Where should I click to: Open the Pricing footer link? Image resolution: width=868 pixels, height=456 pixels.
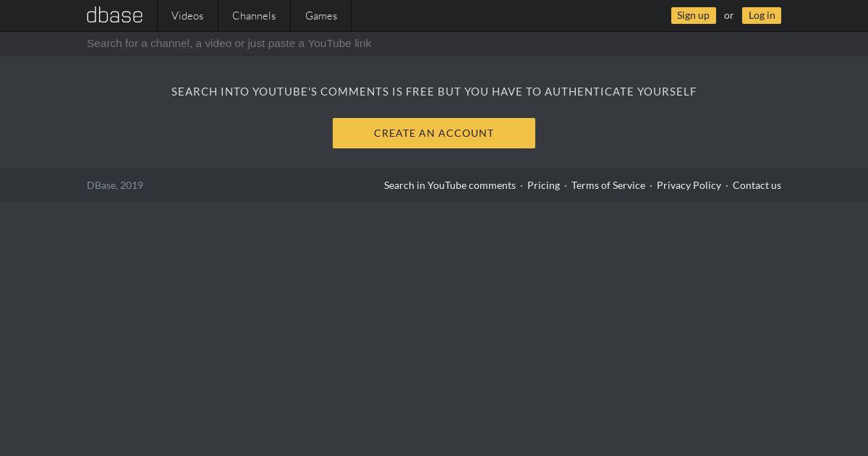coord(543,185)
